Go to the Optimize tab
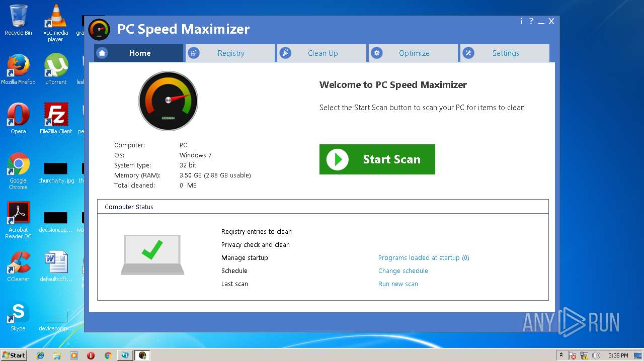 pyautogui.click(x=413, y=53)
